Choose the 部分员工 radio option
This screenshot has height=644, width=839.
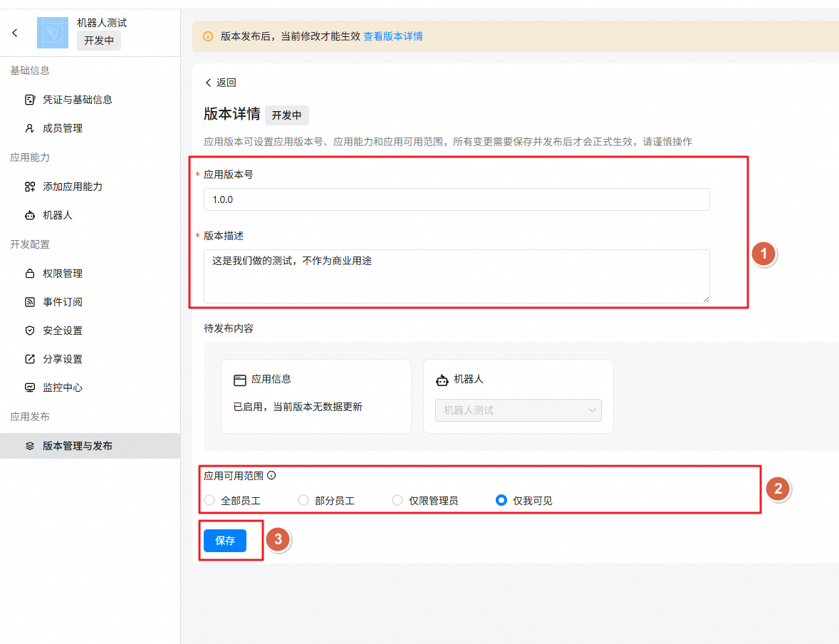coord(303,500)
